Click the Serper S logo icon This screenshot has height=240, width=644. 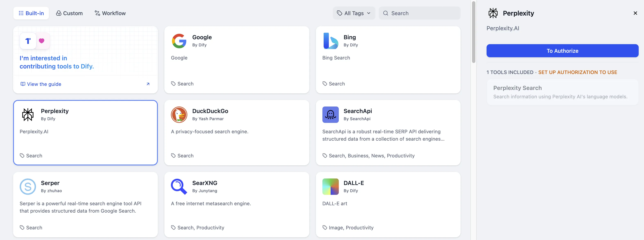[x=28, y=187]
